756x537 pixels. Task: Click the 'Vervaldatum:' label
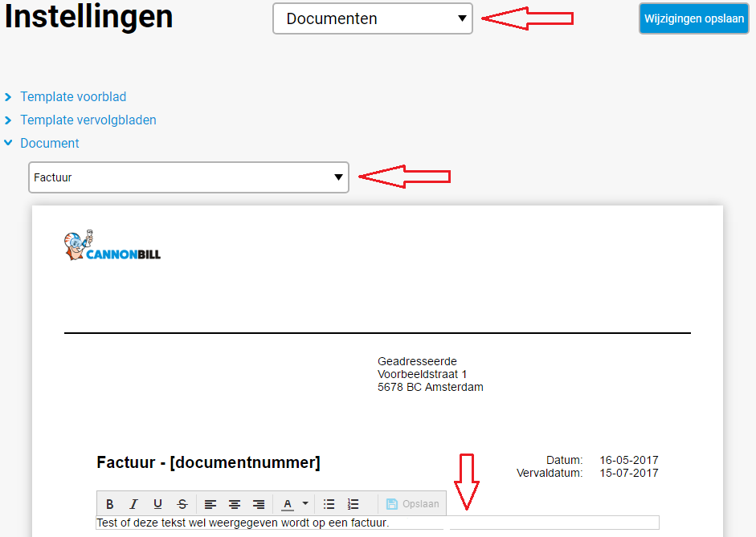[x=550, y=473]
